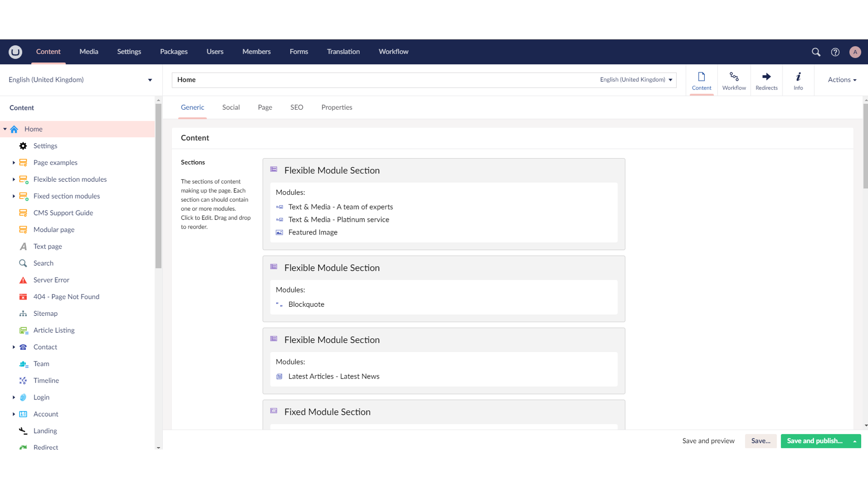Screen dimensions: 868x488
Task: Collapse the Home tree node
Action: coord(5,129)
